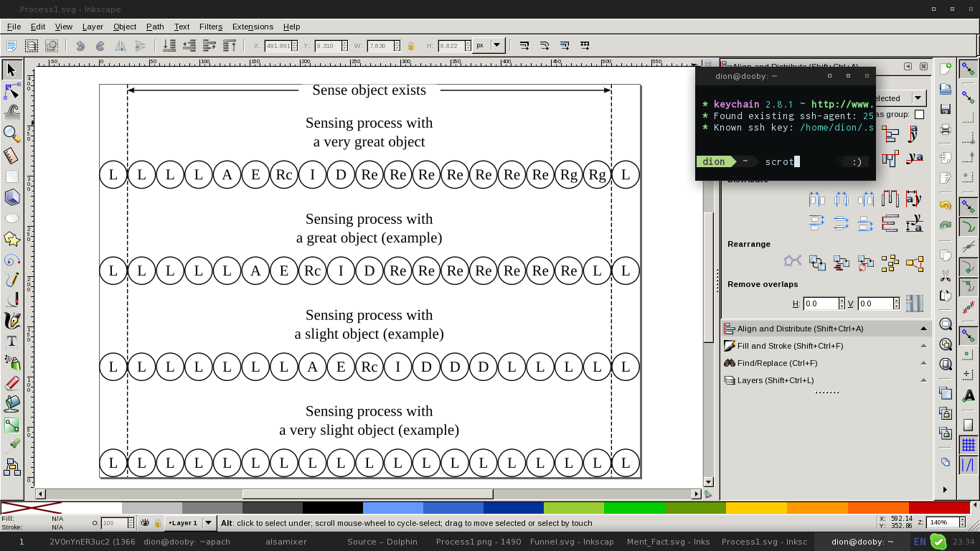Select the Measure ruler tool
Screen dimensions: 980x551
coord(11,155)
